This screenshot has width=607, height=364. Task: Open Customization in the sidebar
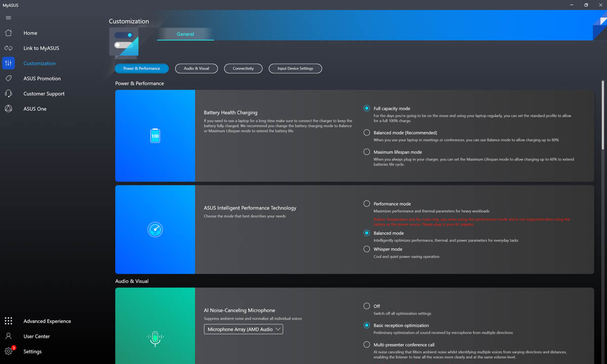(x=39, y=63)
